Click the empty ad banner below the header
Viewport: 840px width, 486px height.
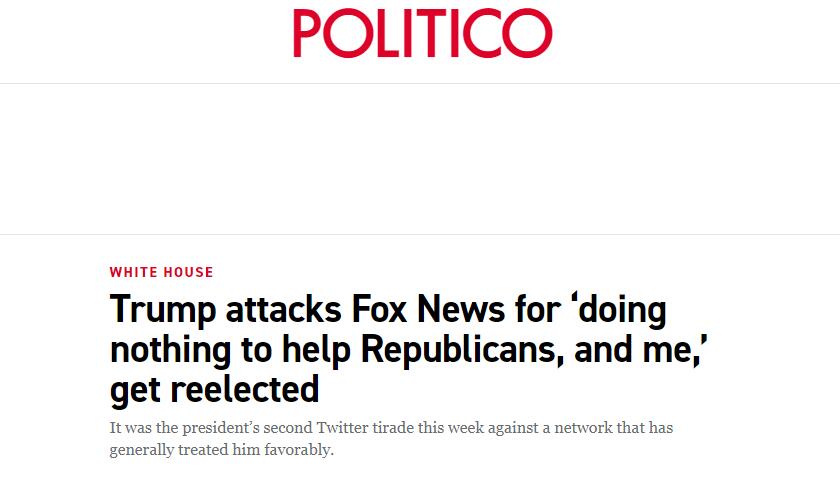(x=420, y=158)
